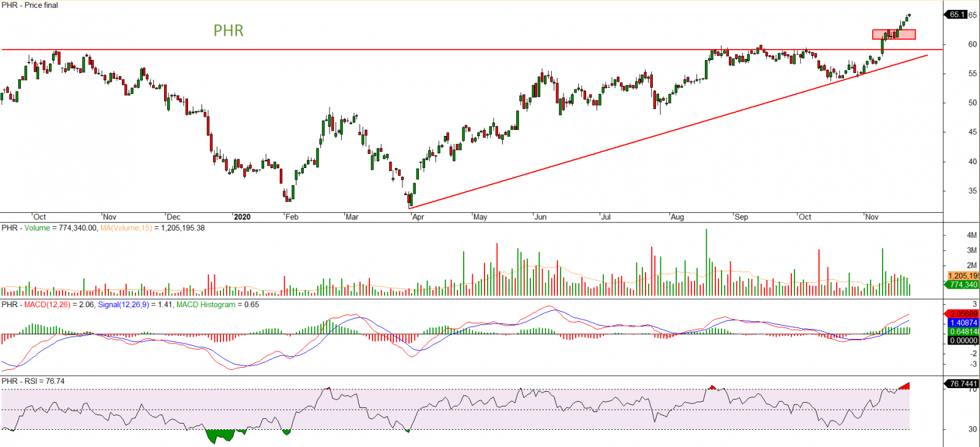
Task: Click the 35 price axis label
Action: pyautogui.click(x=973, y=191)
